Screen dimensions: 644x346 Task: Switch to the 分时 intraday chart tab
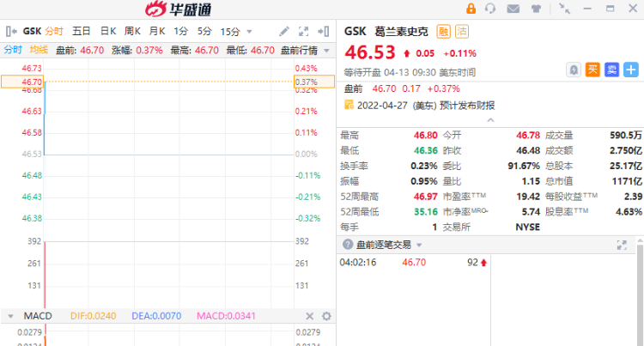(x=54, y=31)
